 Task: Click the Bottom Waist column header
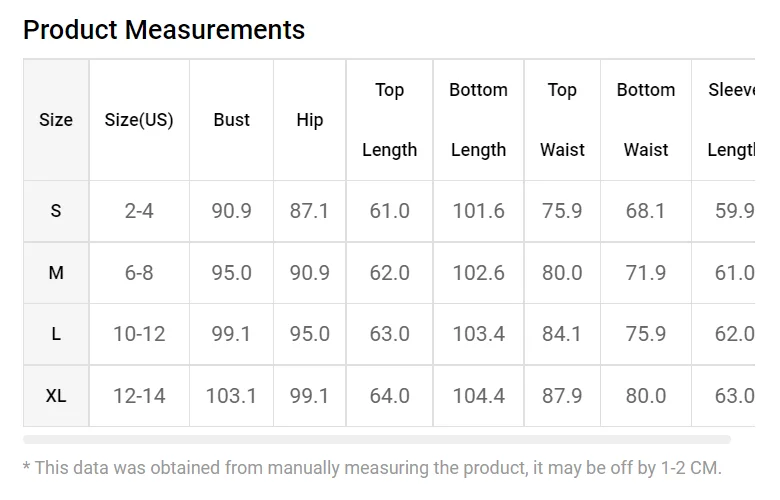pos(646,120)
